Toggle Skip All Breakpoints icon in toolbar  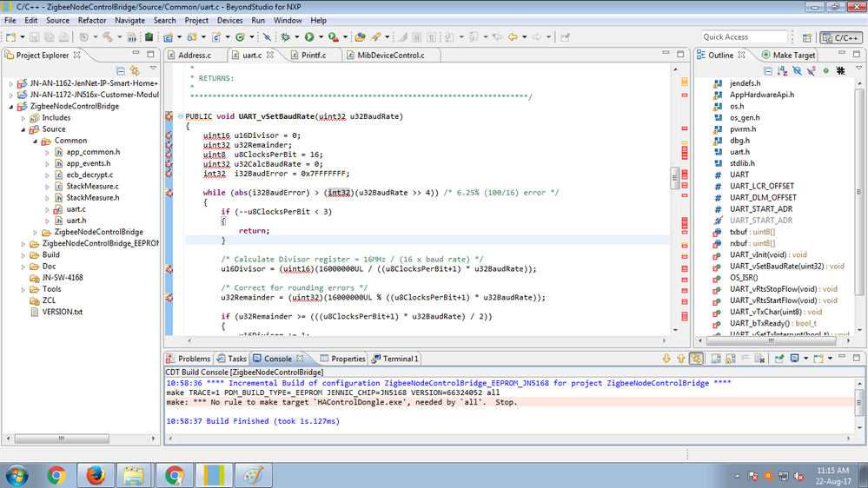267,37
